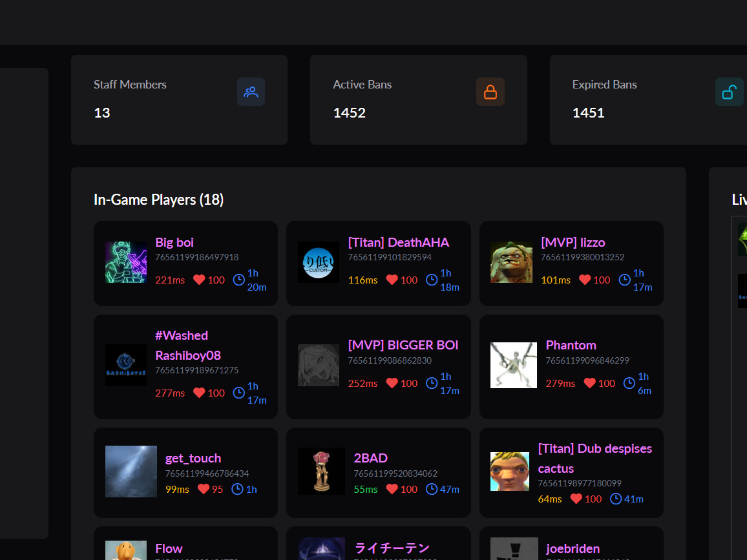Open the Big boi player name link
747x560 pixels.
174,242
